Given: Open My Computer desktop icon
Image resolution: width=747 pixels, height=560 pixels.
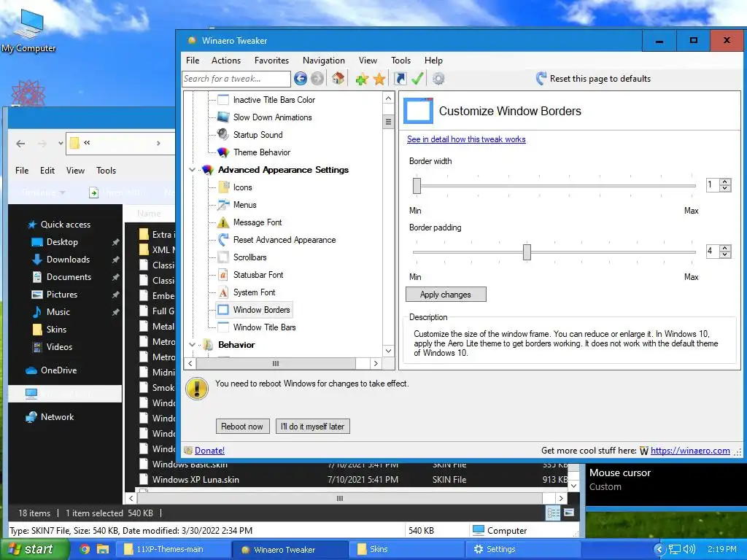Looking at the screenshot, I should click(x=28, y=30).
